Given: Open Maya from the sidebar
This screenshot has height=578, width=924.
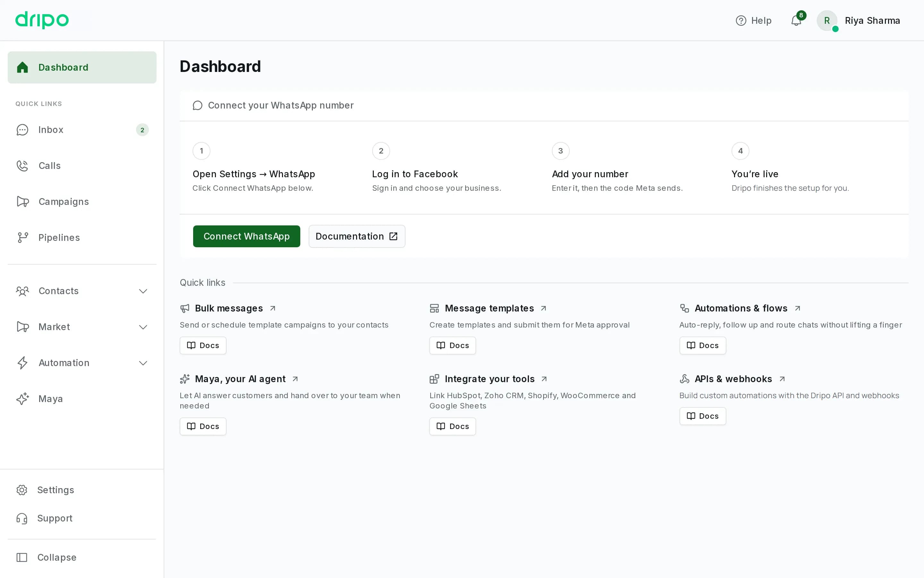Looking at the screenshot, I should click(x=82, y=399).
